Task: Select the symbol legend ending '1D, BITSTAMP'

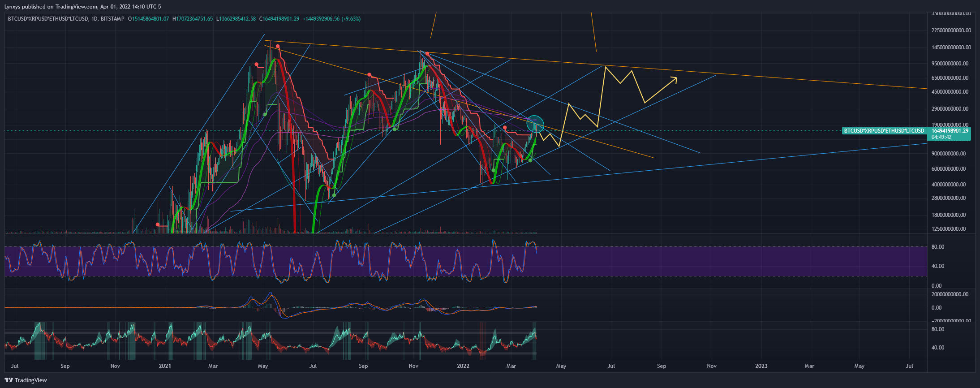Action: point(66,19)
